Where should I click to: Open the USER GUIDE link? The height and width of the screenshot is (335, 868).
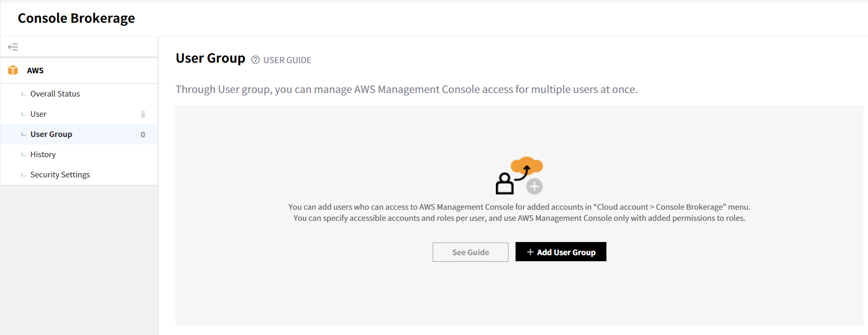287,60
